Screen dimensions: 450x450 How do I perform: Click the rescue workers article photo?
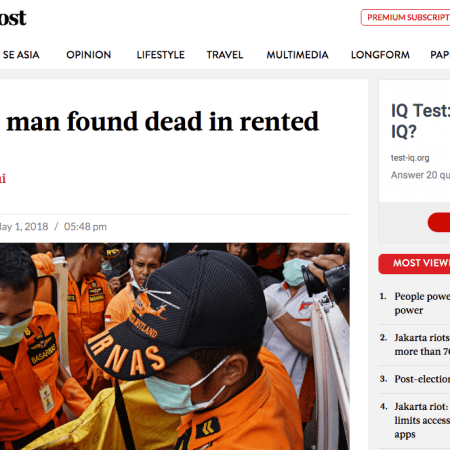tap(175, 346)
